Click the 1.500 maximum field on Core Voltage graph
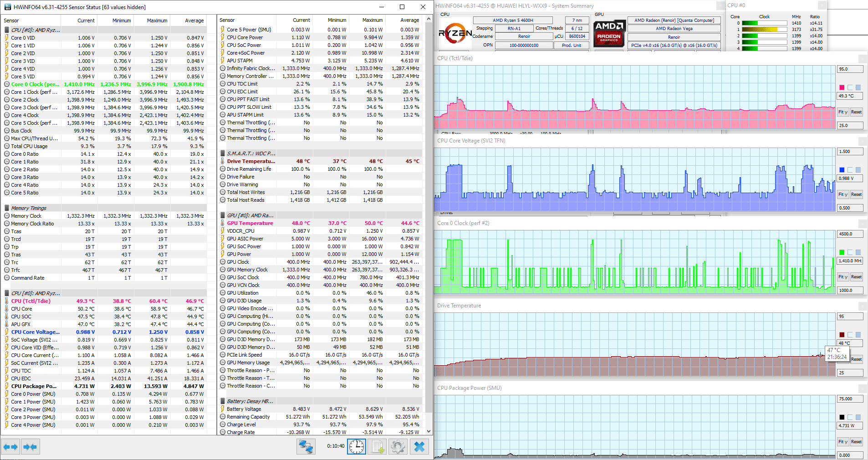The width and height of the screenshot is (868, 460). click(850, 152)
